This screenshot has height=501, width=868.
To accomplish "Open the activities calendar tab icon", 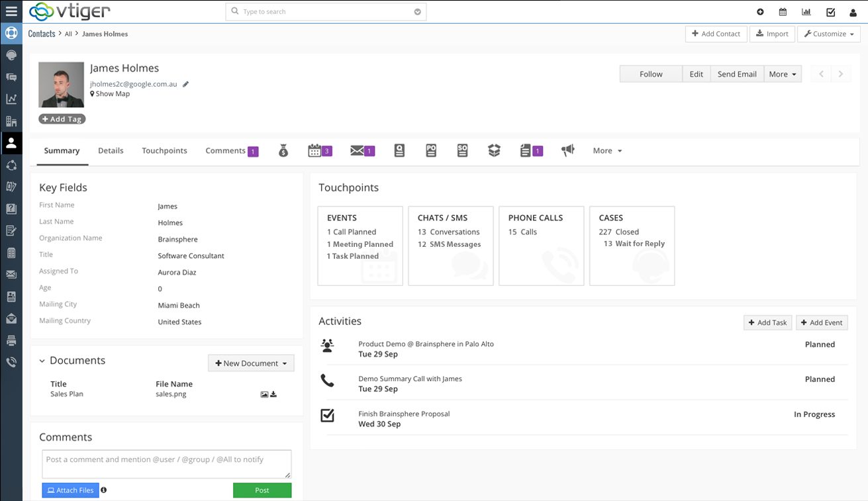I will click(315, 151).
